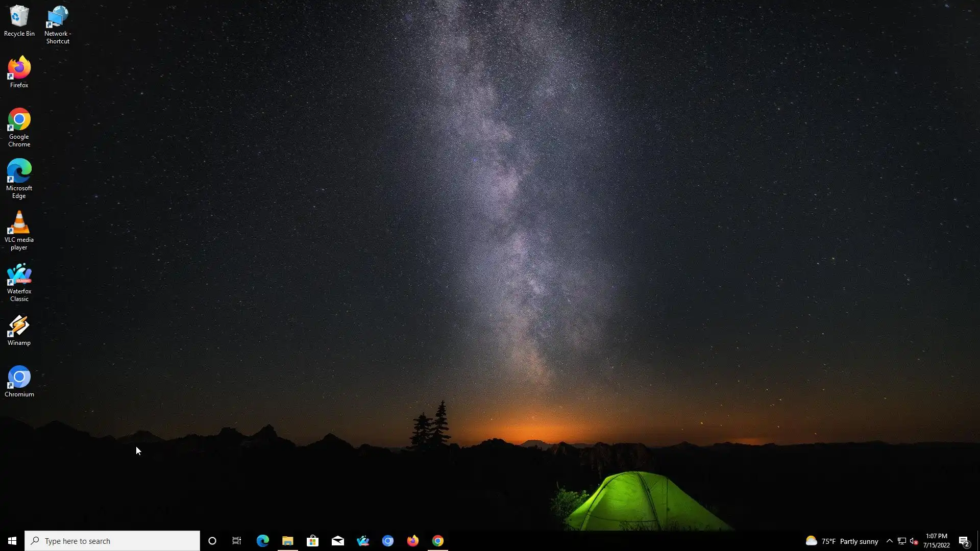Expand the hidden system tray icons
Screen dimensions: 980x551
tap(889, 541)
